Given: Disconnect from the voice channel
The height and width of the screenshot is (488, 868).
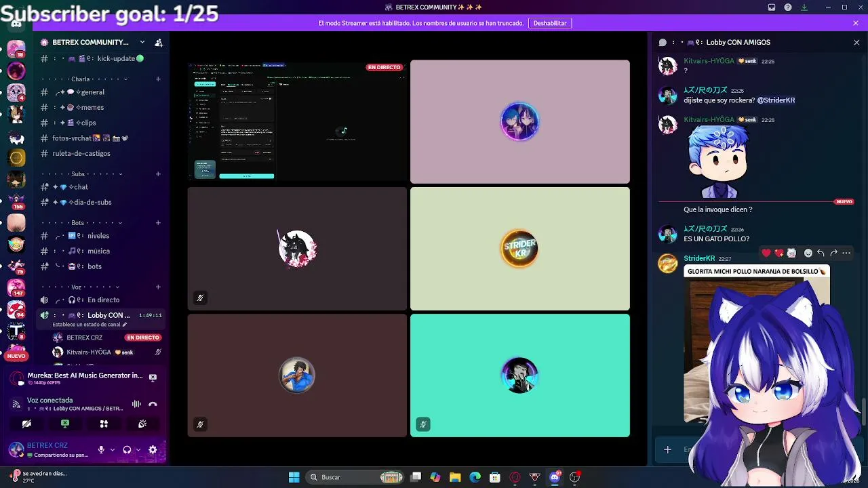Looking at the screenshot, I should click(x=153, y=404).
